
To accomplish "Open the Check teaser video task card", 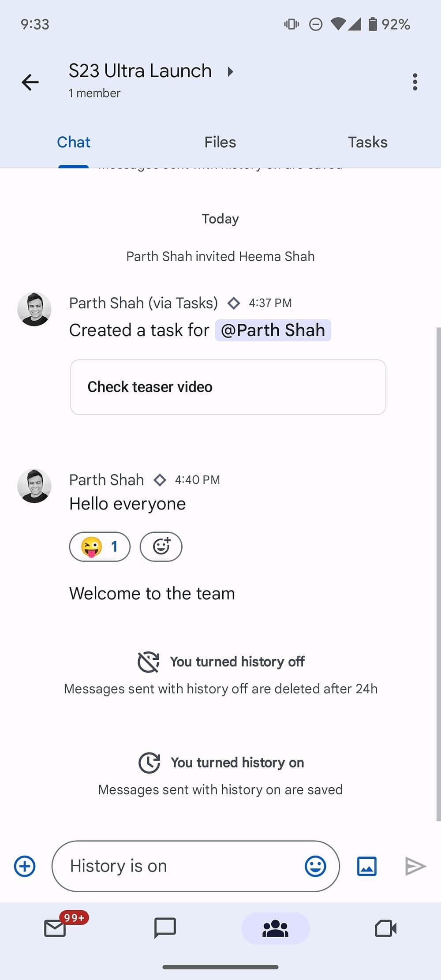I will coord(228,387).
